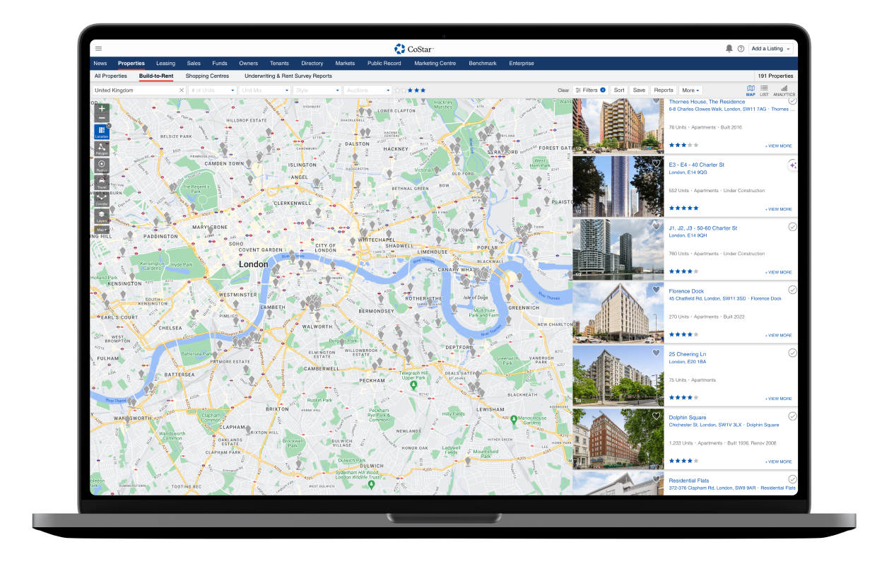This screenshot has height=588, width=894.
Task: Switch to Map view
Action: tap(751, 90)
